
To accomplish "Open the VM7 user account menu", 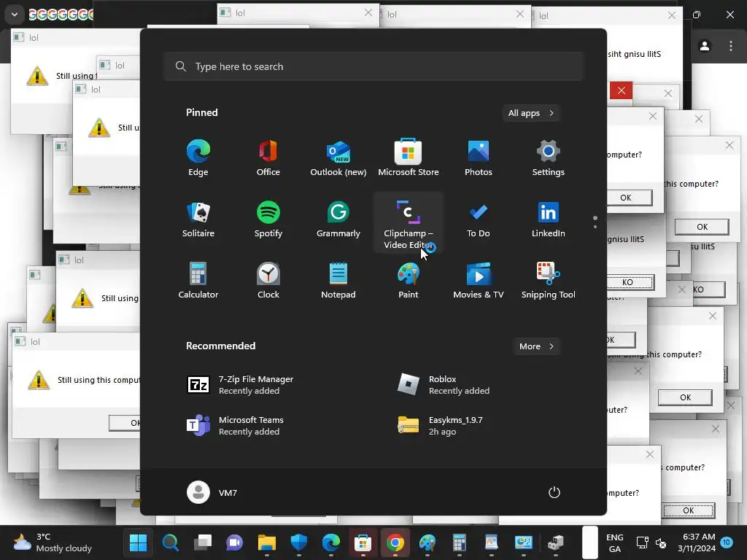I will (212, 492).
